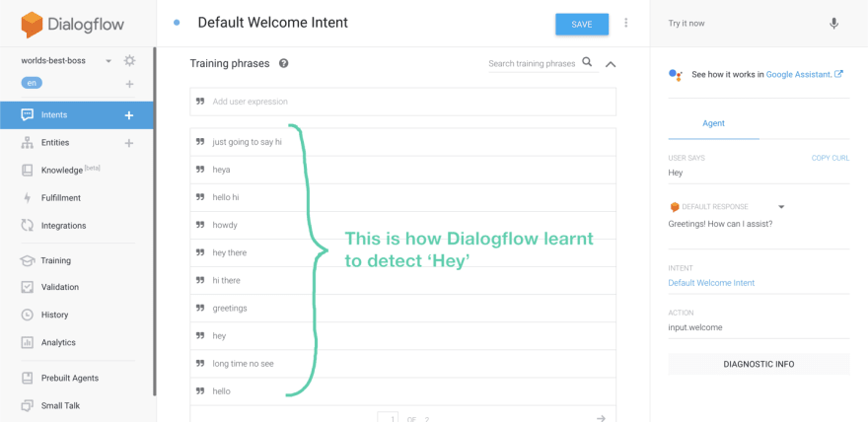Click the 'input.welcome' action value
868x422 pixels.
[695, 327]
